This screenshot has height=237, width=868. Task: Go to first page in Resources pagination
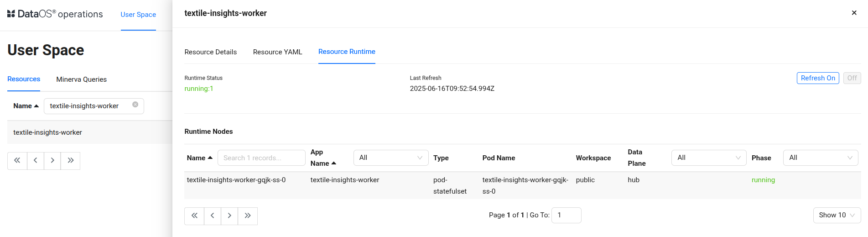pyautogui.click(x=17, y=161)
